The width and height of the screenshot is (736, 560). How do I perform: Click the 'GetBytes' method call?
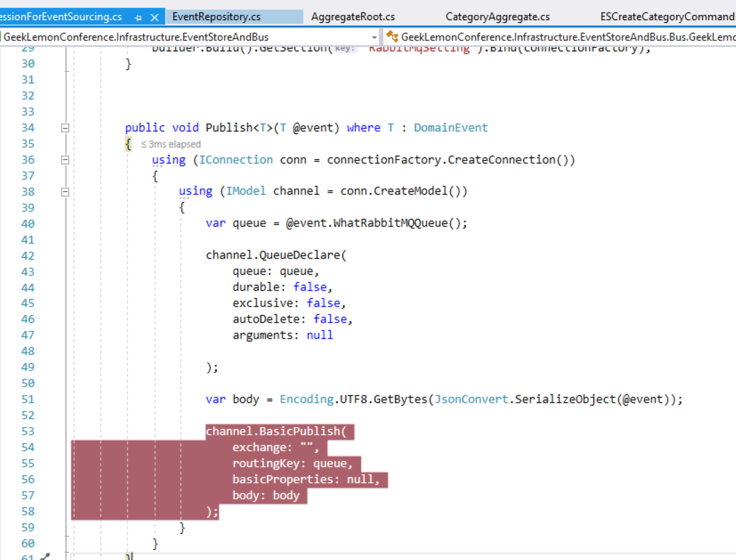point(401,400)
